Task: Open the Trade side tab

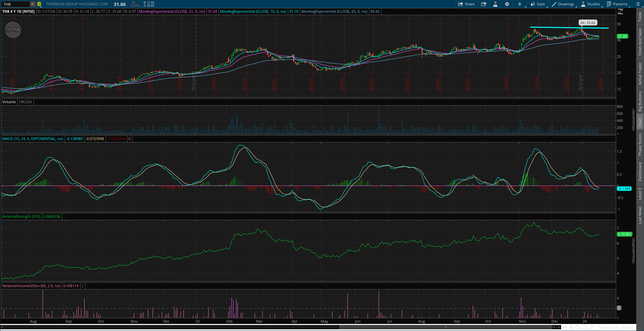Action: [x=640, y=17]
